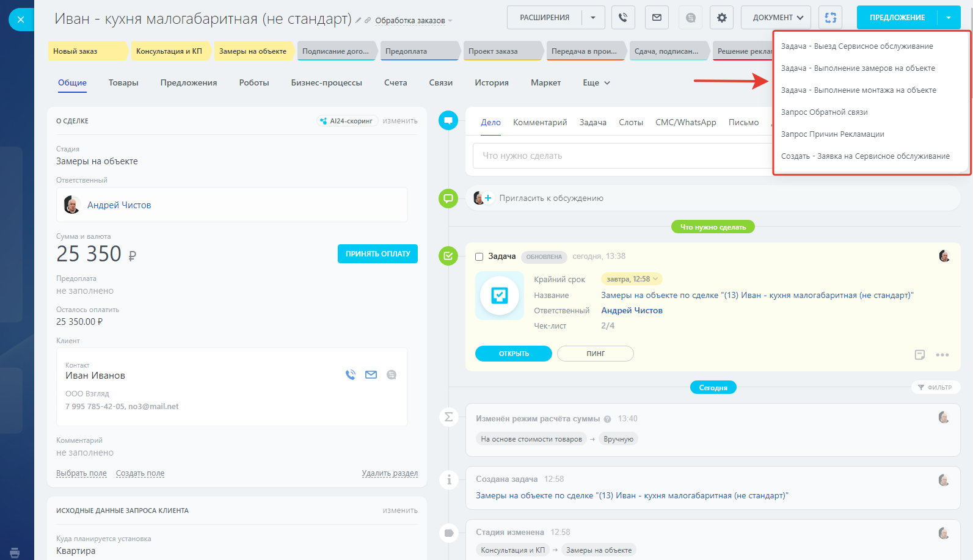Switch to the Товары tab
973x560 pixels.
pyautogui.click(x=123, y=83)
